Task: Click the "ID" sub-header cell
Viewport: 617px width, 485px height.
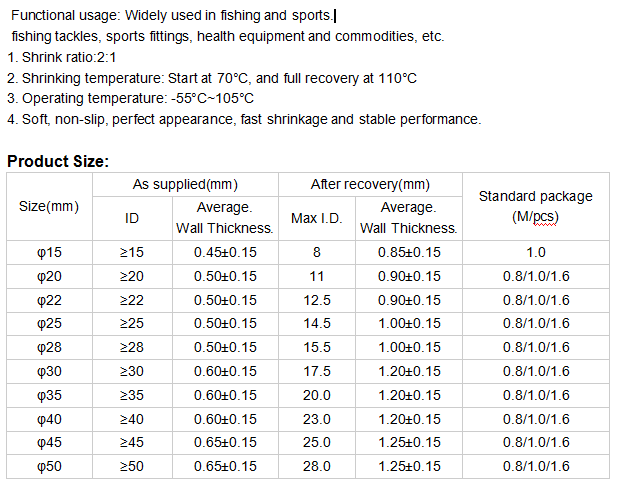Action: (132, 218)
